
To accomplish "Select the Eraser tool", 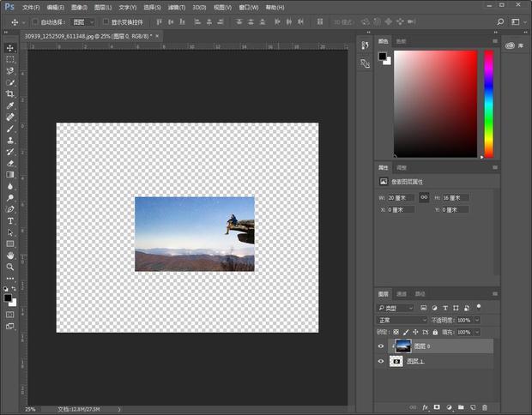I will 10,163.
